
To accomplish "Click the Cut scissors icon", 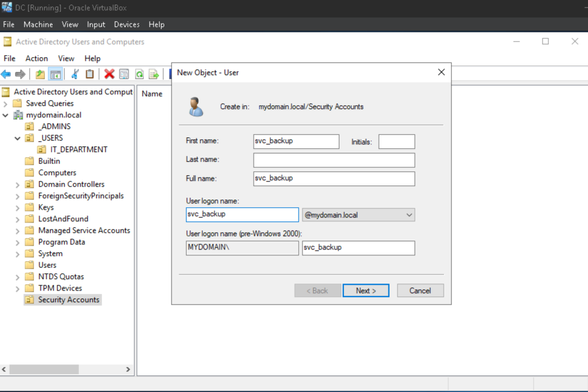I will click(x=75, y=74).
